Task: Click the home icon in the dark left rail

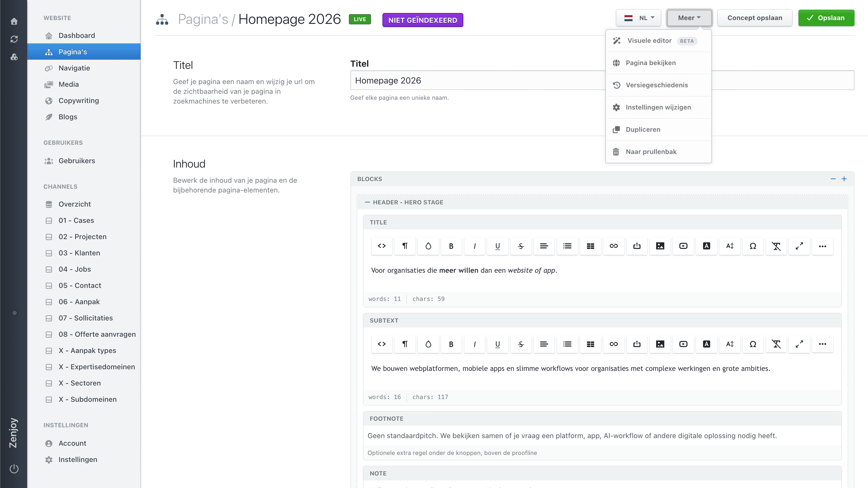Action: tap(14, 21)
